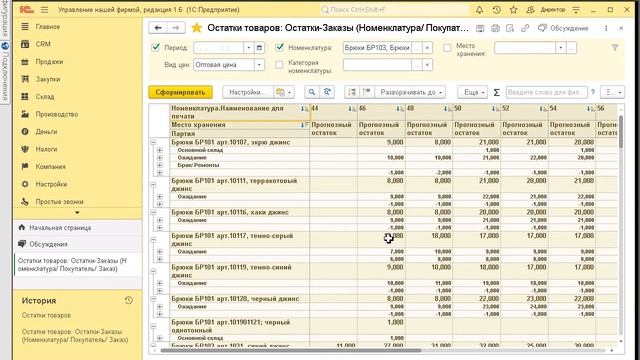Click the sigma sum icon
The width and height of the screenshot is (640, 360).
coord(496,93)
